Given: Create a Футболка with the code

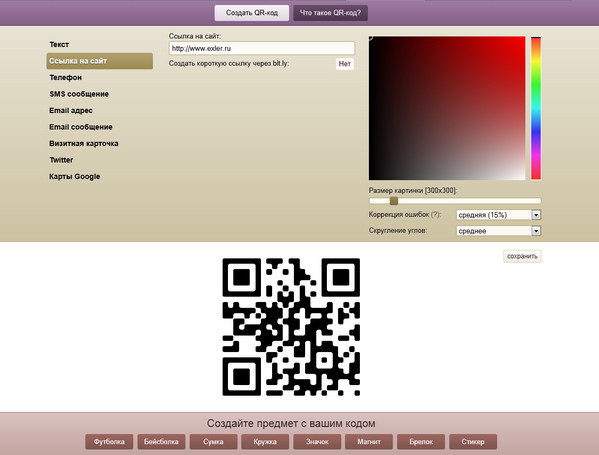Looking at the screenshot, I should coord(109,442).
